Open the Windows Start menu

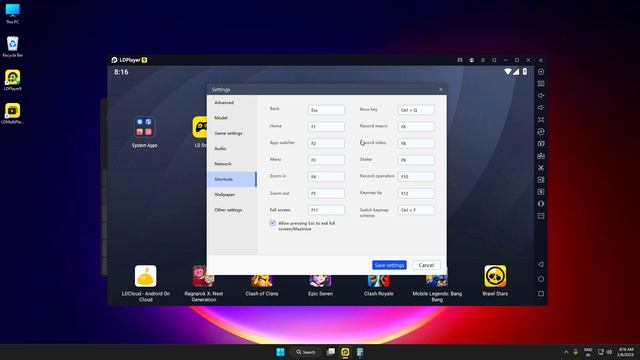(x=280, y=352)
